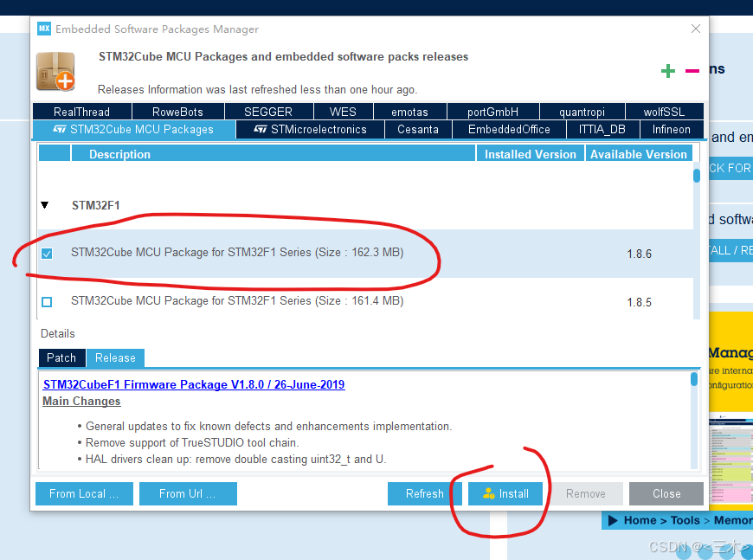Open the Infineon tab
The image size is (753, 560).
tap(672, 129)
